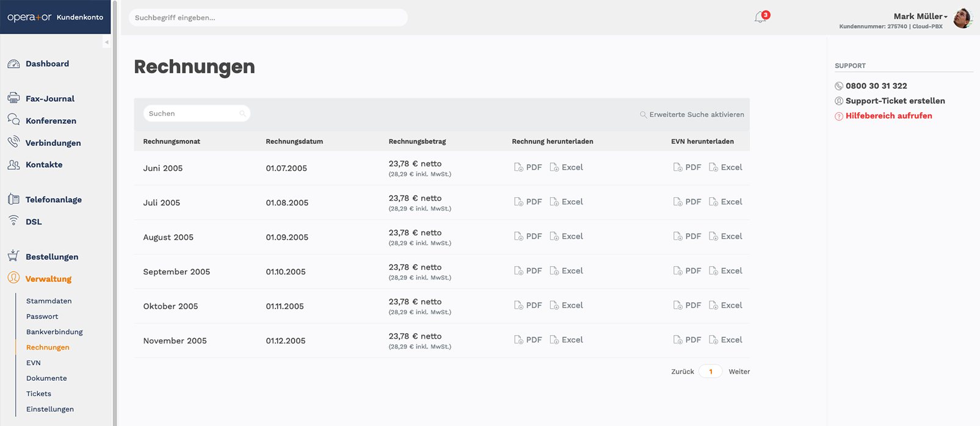Viewport: 980px width, 426px height.
Task: Open Hilfebereich aufrufen link
Action: tap(884, 116)
